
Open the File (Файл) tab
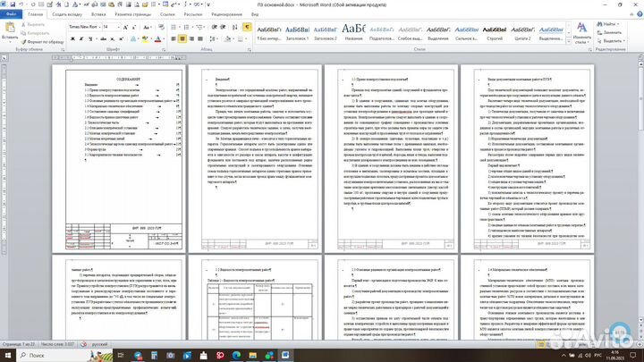[11, 14]
